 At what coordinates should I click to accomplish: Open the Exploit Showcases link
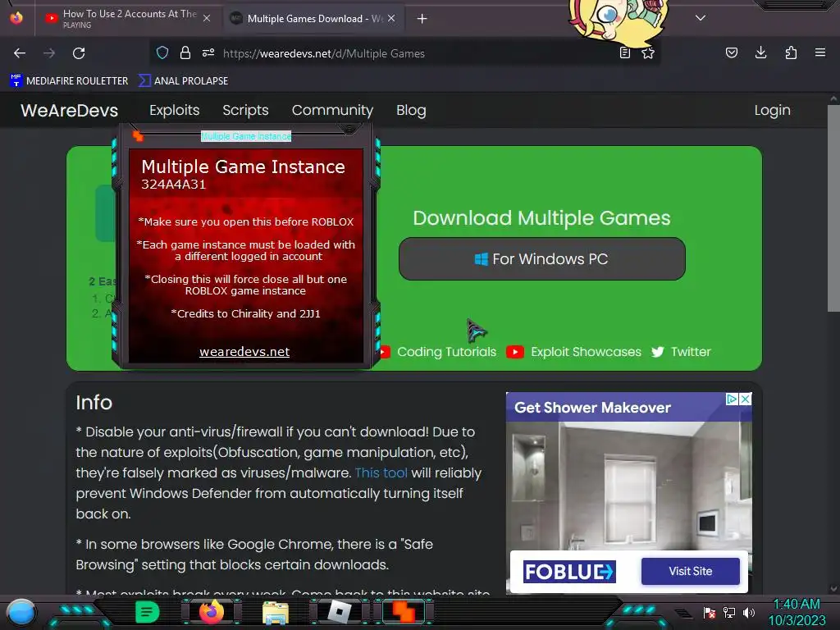(x=586, y=352)
